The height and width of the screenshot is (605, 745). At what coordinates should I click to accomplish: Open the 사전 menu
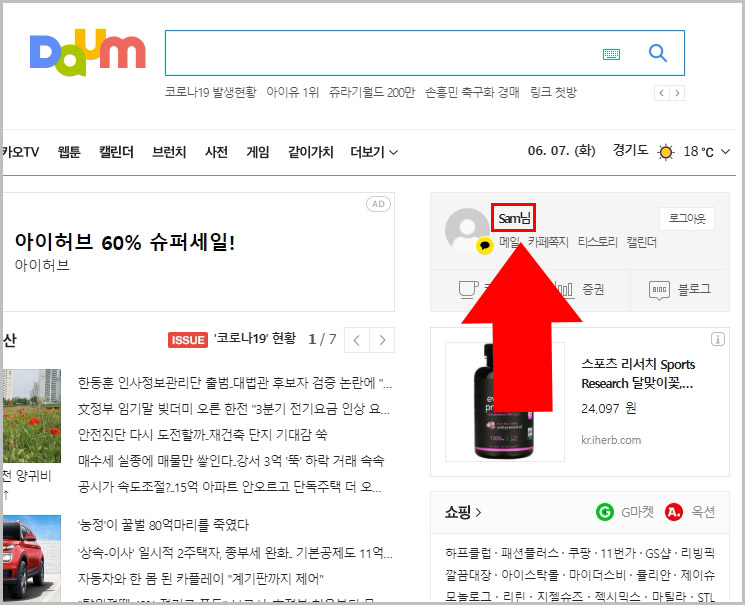(216, 152)
